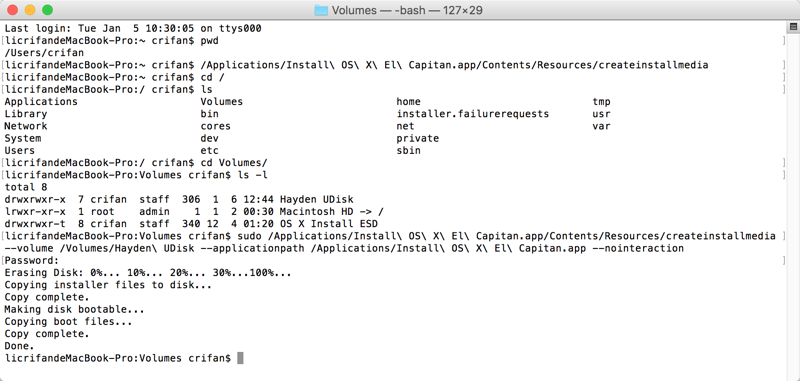Click the "Password:" prompt line

pyautogui.click(x=29, y=261)
